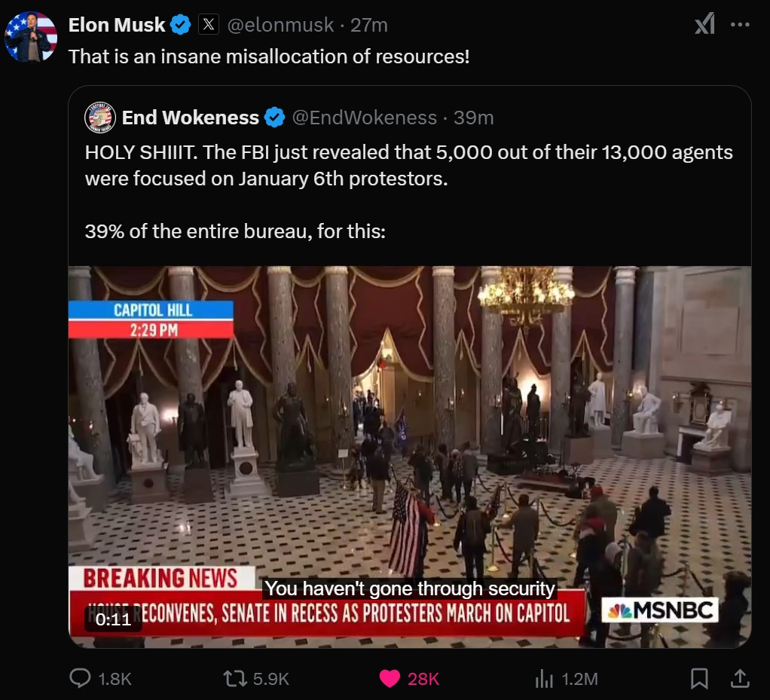Viewport: 770px width, 700px height.
Task: Click Elon Musk's blue verified checkmark
Action: pyautogui.click(x=180, y=25)
